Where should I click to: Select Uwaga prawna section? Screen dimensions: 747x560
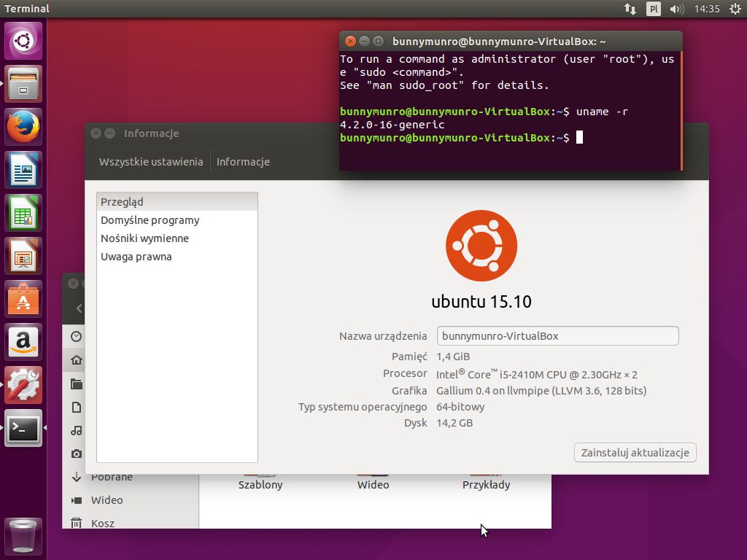(x=177, y=256)
